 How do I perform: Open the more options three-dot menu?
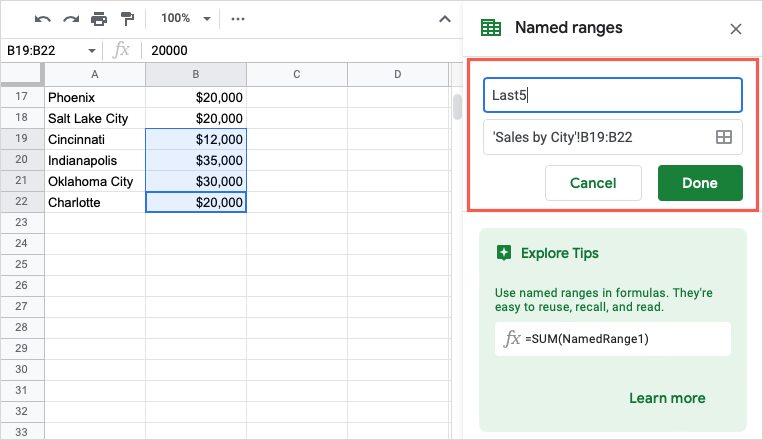point(237,19)
